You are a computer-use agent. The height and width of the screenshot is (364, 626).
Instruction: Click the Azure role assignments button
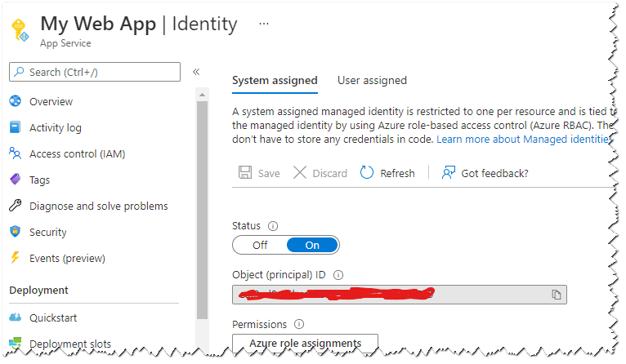[305, 343]
